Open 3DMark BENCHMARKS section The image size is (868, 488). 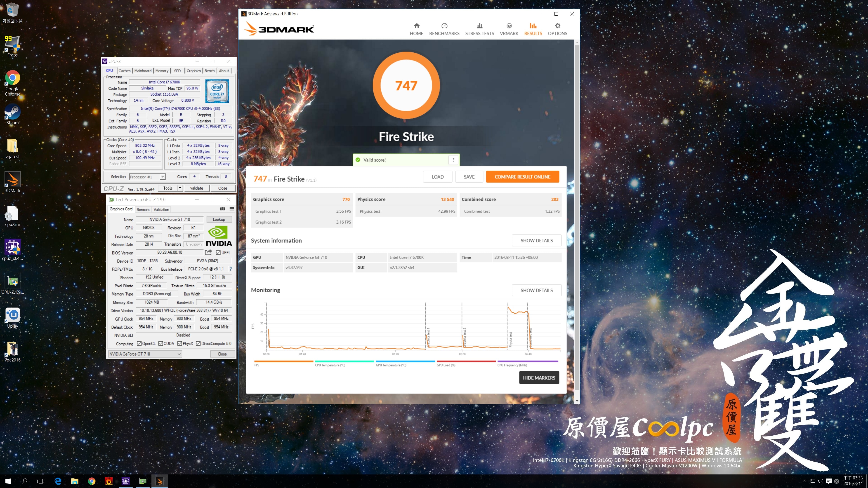(x=444, y=29)
